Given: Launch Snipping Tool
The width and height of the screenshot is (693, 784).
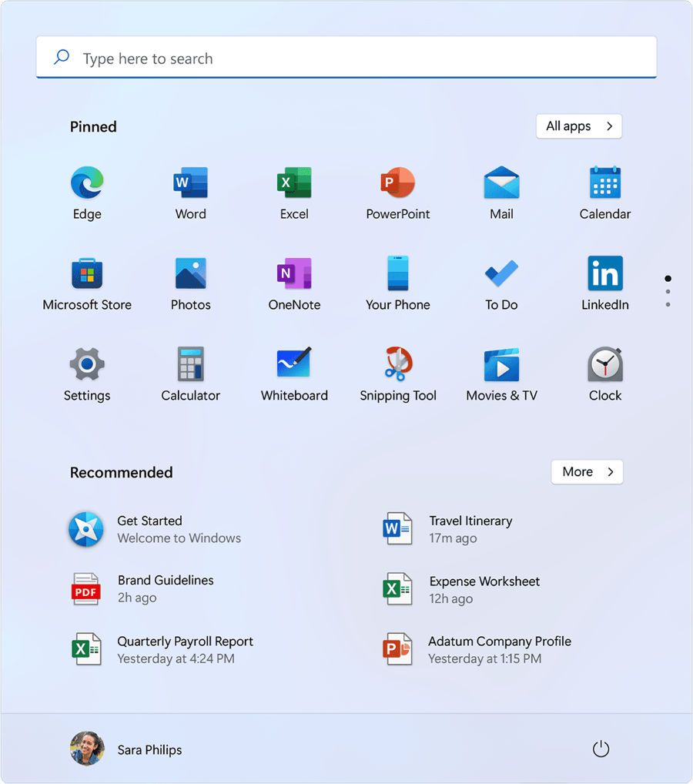Looking at the screenshot, I should tap(398, 374).
